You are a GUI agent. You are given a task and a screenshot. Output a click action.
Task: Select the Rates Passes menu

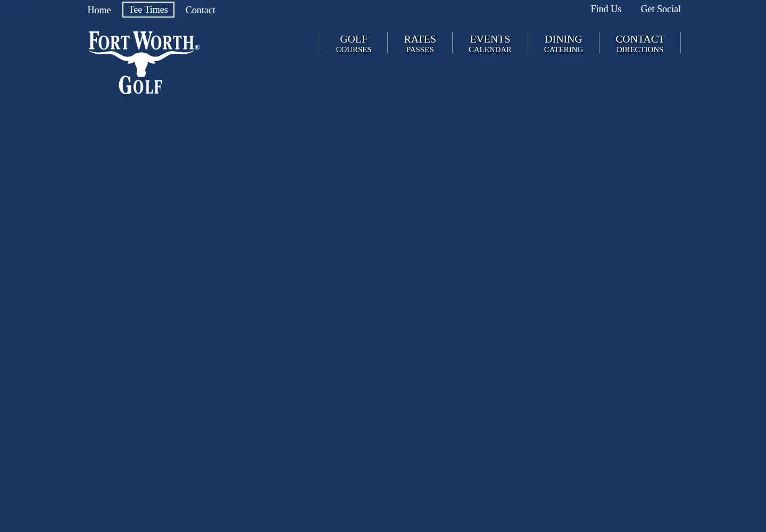pos(420,43)
